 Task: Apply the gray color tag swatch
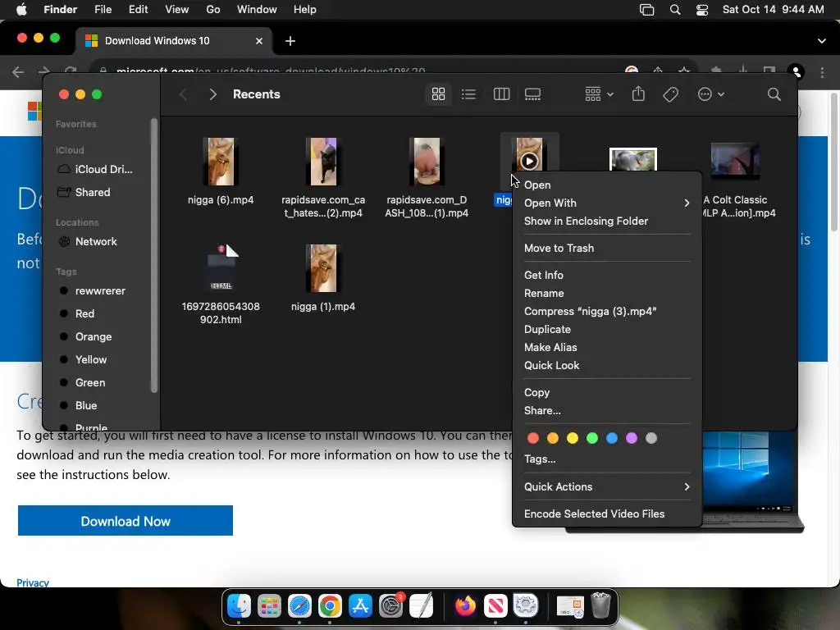pyautogui.click(x=651, y=438)
